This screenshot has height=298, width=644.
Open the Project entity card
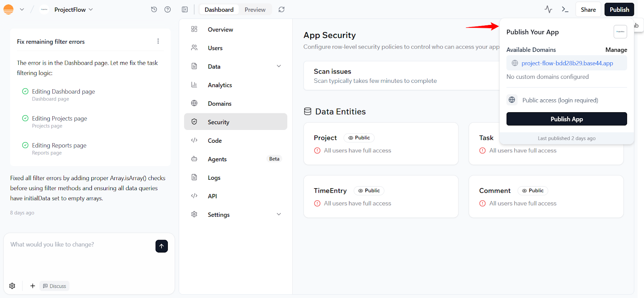pyautogui.click(x=381, y=144)
